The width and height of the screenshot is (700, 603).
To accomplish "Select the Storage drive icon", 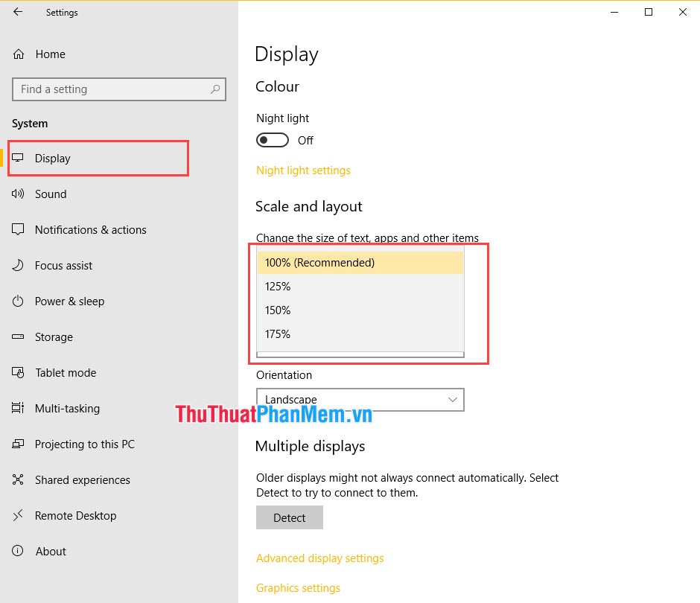I will (x=18, y=336).
